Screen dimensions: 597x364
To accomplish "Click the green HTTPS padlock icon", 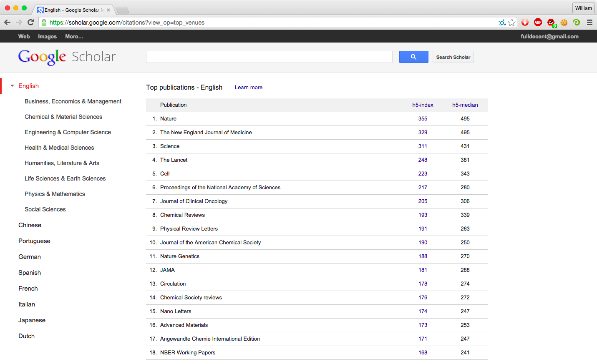I will (x=44, y=23).
